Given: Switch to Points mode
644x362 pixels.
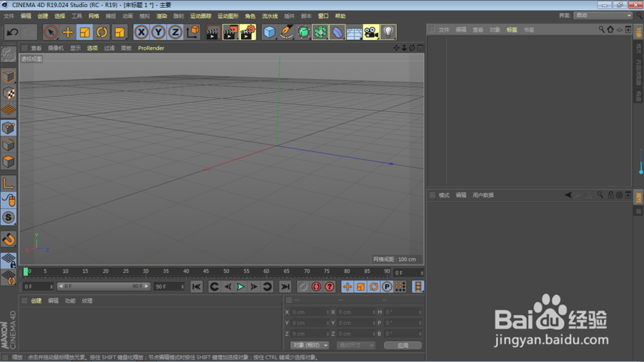Looking at the screenshot, I should 8,128.
